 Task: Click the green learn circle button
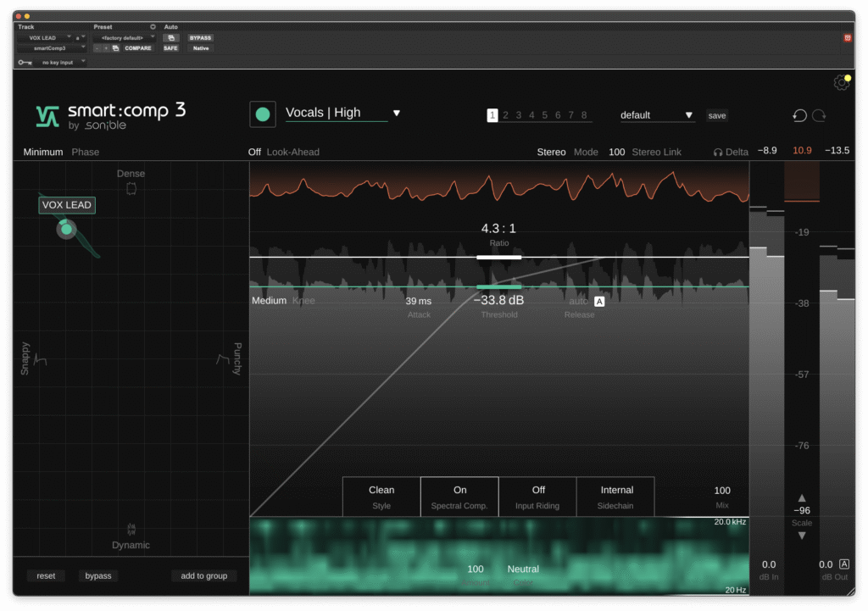tap(263, 114)
